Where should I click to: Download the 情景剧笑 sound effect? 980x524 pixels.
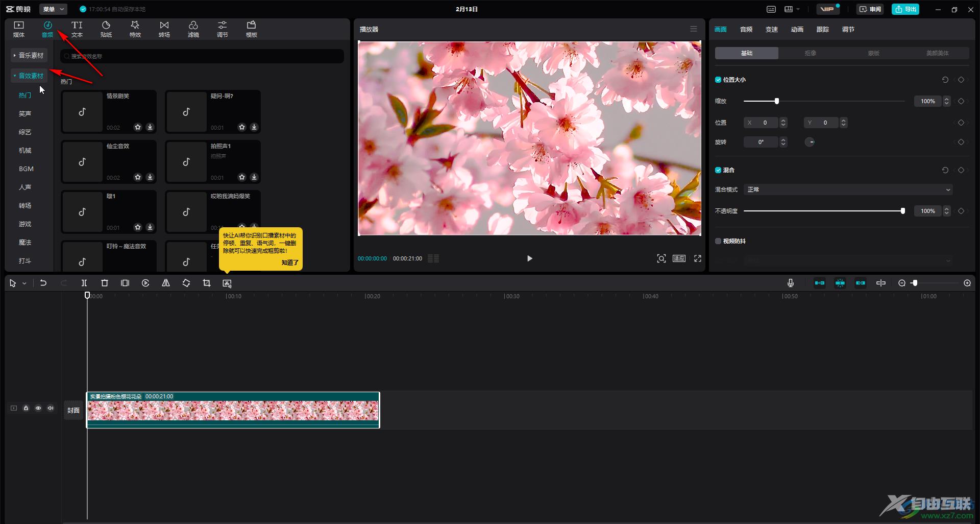coord(150,127)
